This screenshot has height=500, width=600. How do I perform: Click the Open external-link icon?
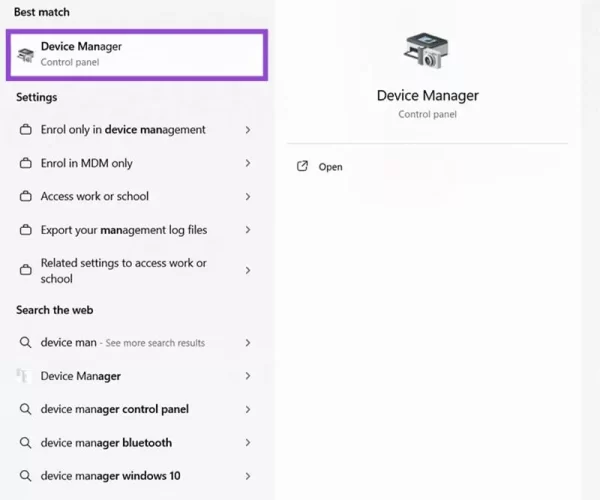pyautogui.click(x=303, y=167)
